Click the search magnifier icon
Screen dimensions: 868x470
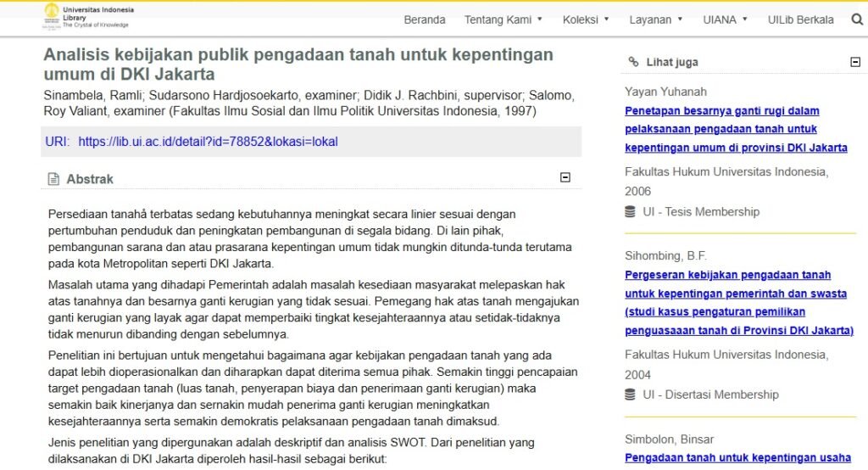(x=856, y=20)
